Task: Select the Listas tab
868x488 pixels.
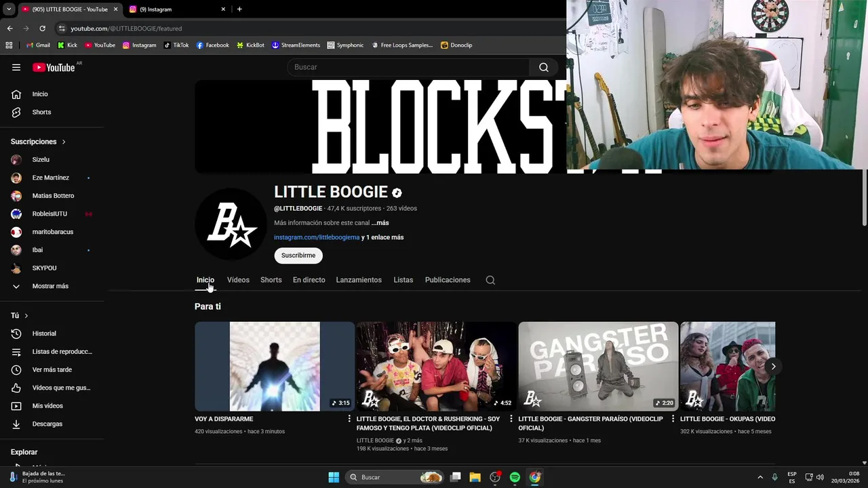Action: (x=403, y=280)
